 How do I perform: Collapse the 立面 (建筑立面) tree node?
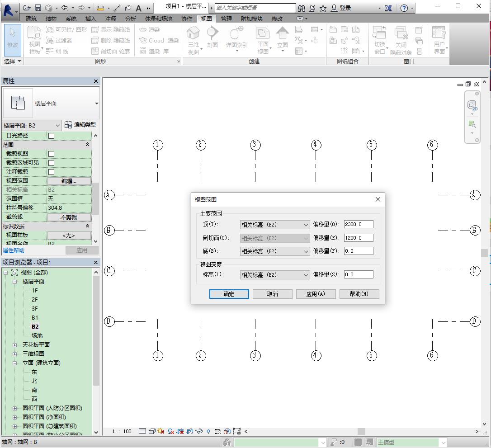coord(15,363)
